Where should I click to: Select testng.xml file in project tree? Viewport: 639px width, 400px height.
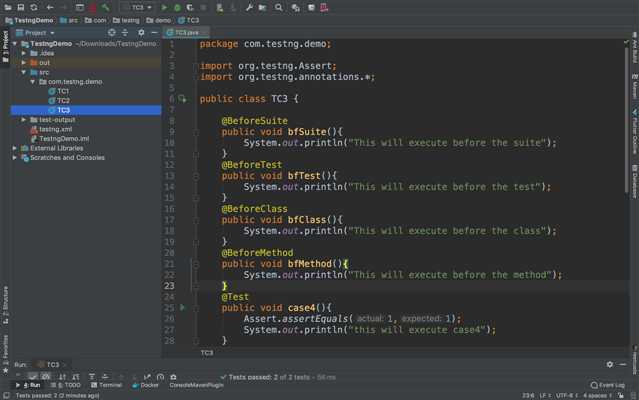coord(54,129)
